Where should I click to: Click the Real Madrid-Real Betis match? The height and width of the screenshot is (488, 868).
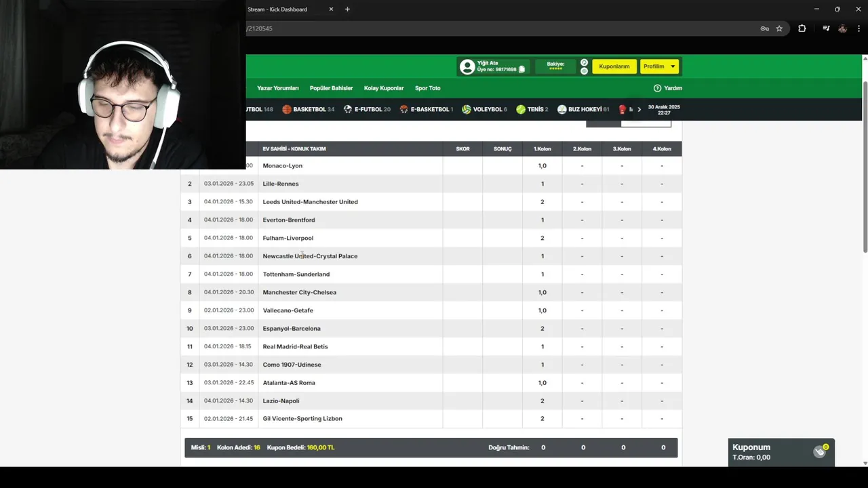[x=295, y=346]
